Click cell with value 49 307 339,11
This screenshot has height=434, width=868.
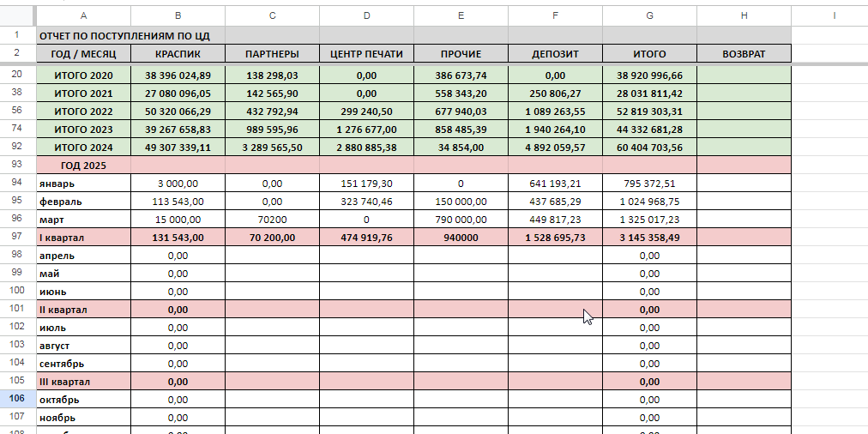pyautogui.click(x=178, y=148)
